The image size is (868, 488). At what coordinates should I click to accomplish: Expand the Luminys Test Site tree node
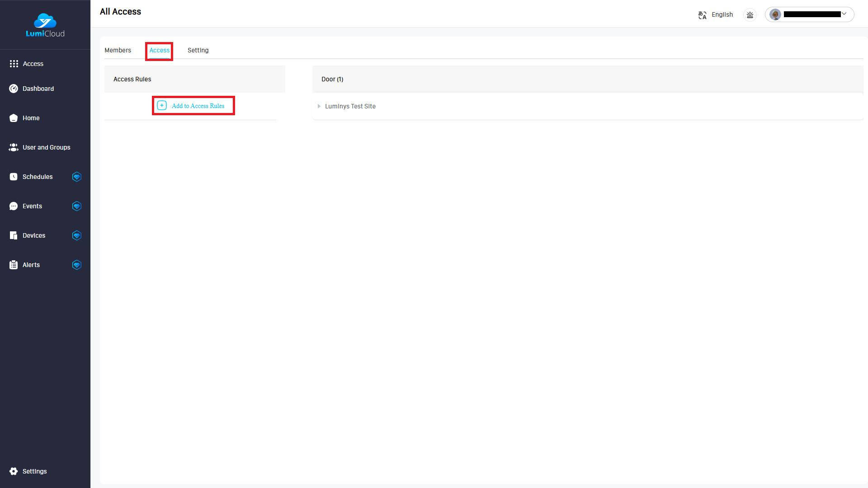pos(319,106)
